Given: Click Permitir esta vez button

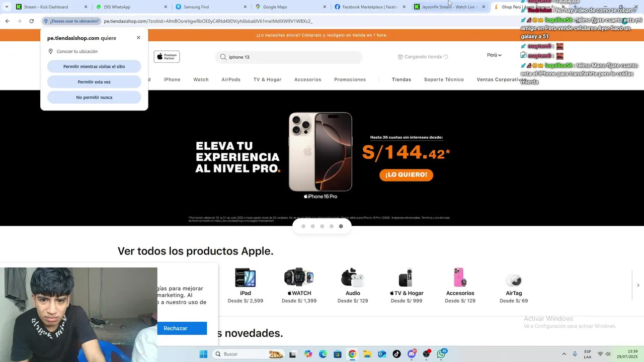Looking at the screenshot, I should 94,82.
